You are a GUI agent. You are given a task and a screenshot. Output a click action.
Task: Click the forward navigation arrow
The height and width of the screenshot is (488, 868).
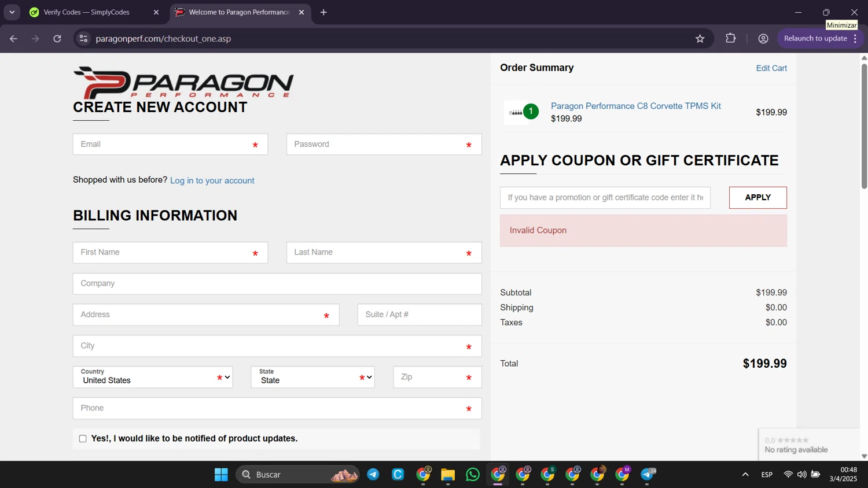35,39
